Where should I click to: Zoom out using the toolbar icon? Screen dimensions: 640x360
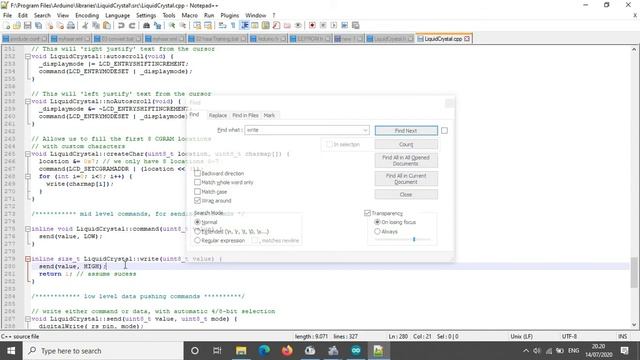click(182, 26)
